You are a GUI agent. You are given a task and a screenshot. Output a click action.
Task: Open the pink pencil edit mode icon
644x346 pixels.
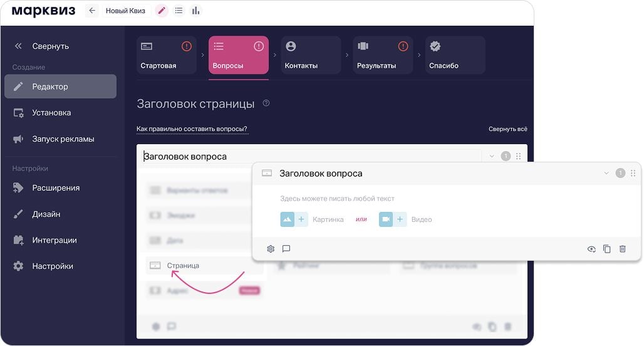click(x=162, y=11)
